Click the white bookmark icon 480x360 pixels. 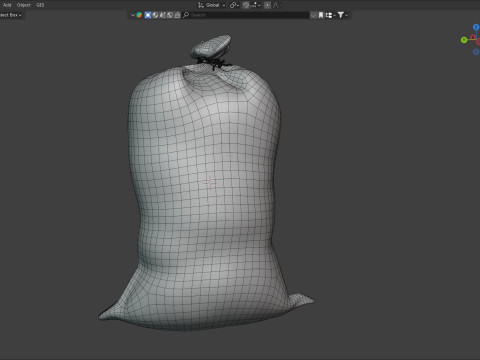(x=321, y=15)
